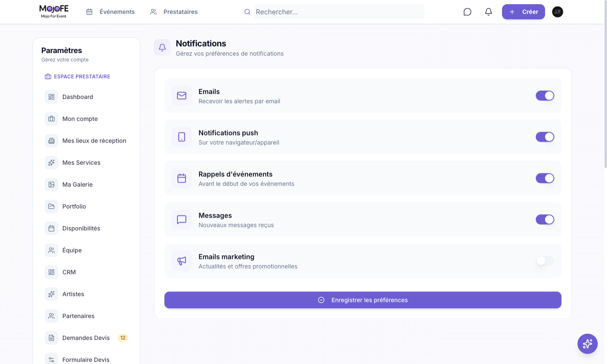Click the CRM grid icon
607x364 pixels.
[x=51, y=272]
